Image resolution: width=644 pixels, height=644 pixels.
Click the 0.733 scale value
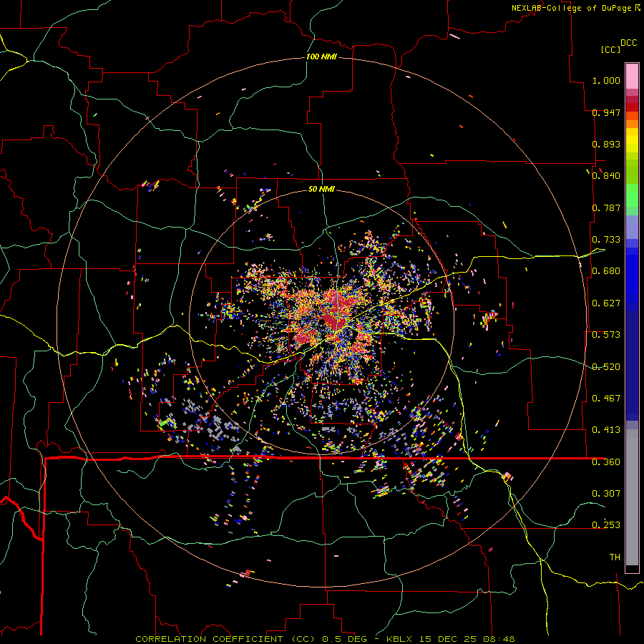click(x=606, y=240)
